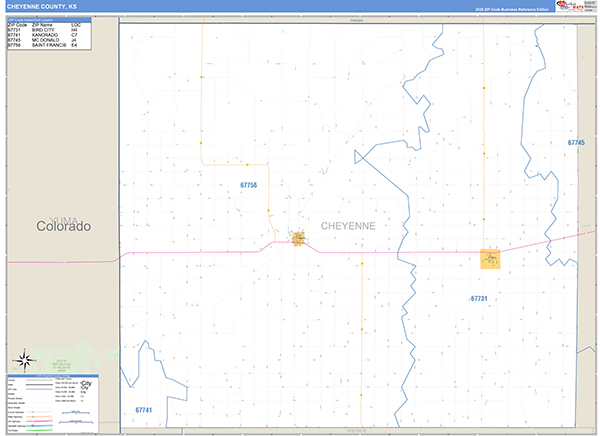Click the Bird City highlighted marker

coord(490,259)
